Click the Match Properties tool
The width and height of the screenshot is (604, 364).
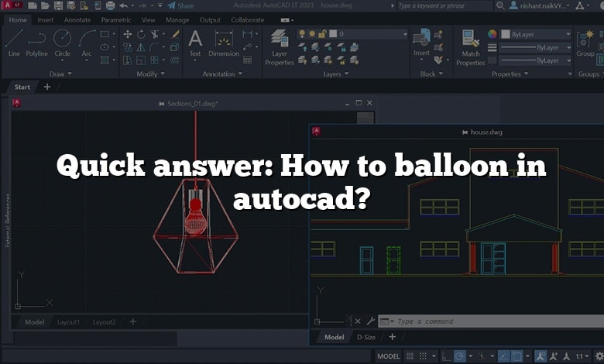click(x=470, y=48)
